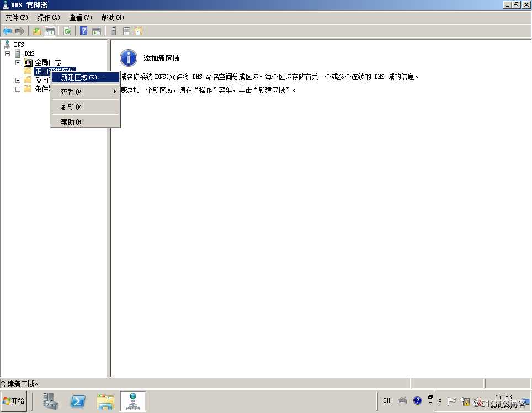The image size is (532, 413).
Task: Select the top DNS root label in the tree
Action: 19,45
